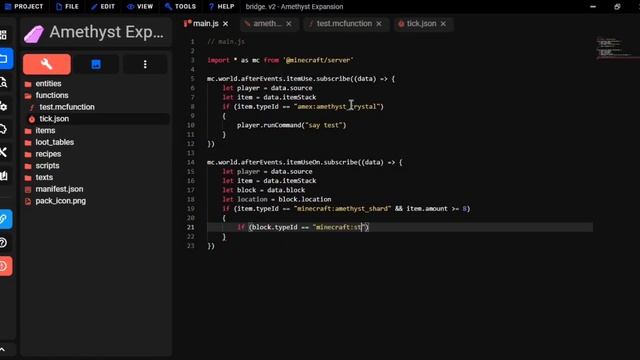Minimize the bridge window
Screen dimensions: 640x360
tap(593, 7)
